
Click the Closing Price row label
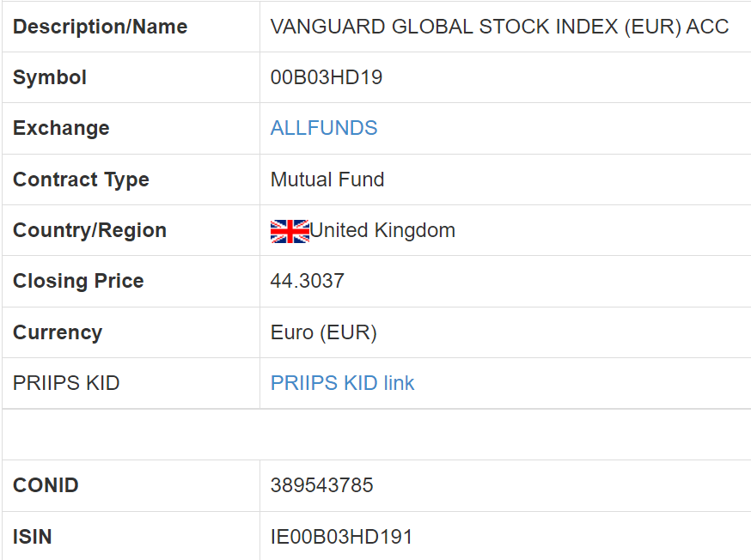pos(78,281)
